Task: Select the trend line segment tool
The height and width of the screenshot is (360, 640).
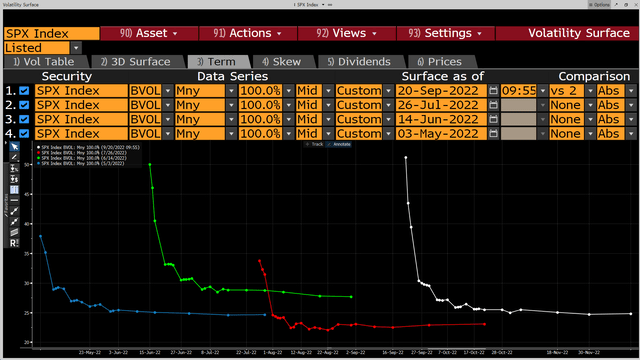Action: pos(14,211)
